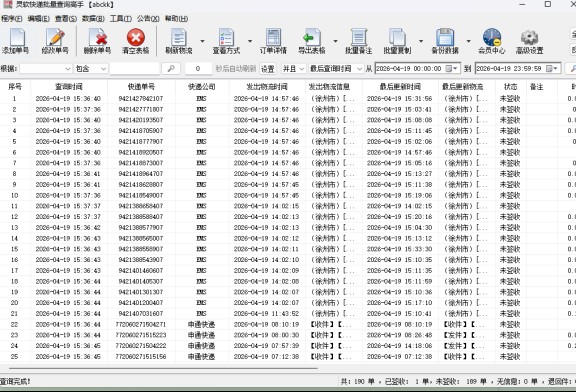The height and width of the screenshot is (392, 576).
Task: Open the 编辑(E) menu
Action: [39, 18]
